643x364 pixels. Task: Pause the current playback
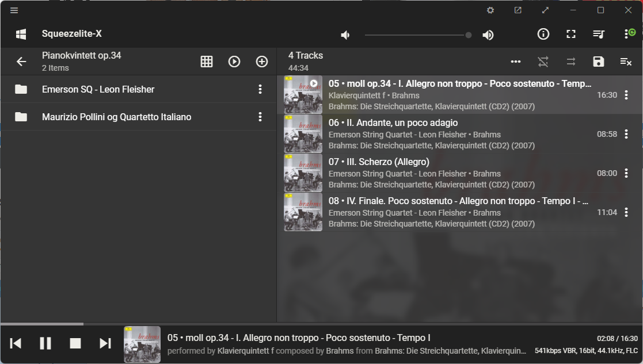45,343
